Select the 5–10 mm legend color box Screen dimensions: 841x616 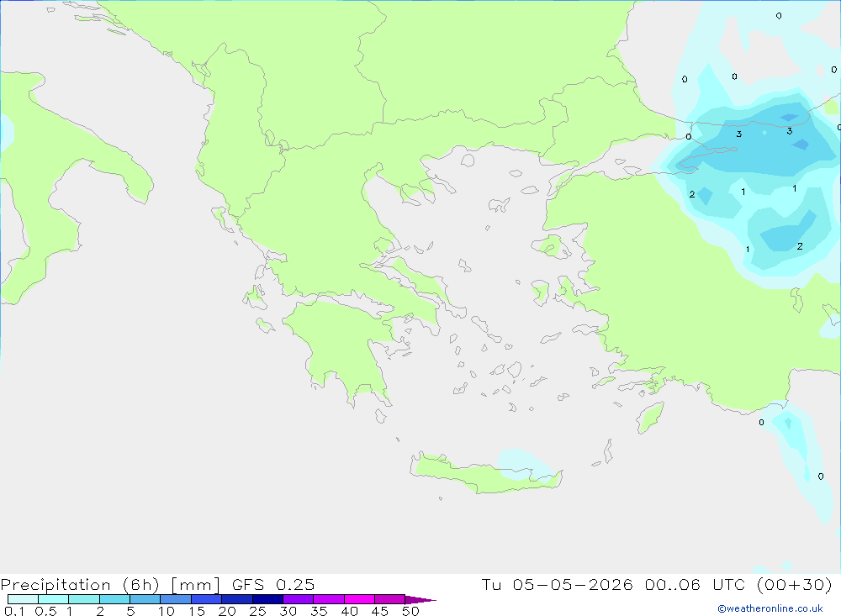[x=145, y=599]
